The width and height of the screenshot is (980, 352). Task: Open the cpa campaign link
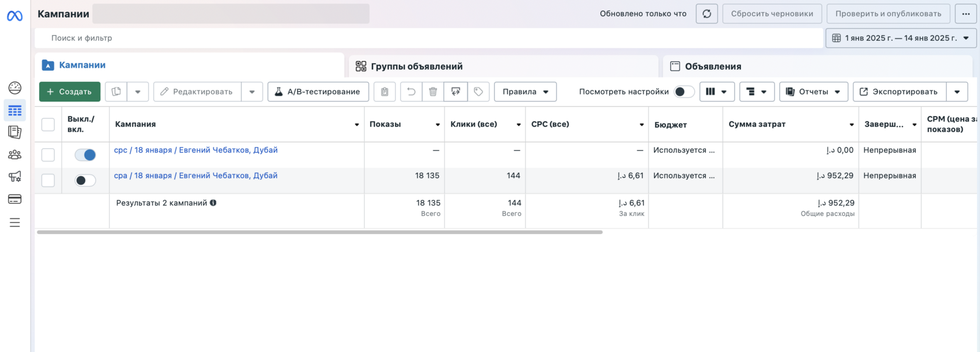coord(195,176)
